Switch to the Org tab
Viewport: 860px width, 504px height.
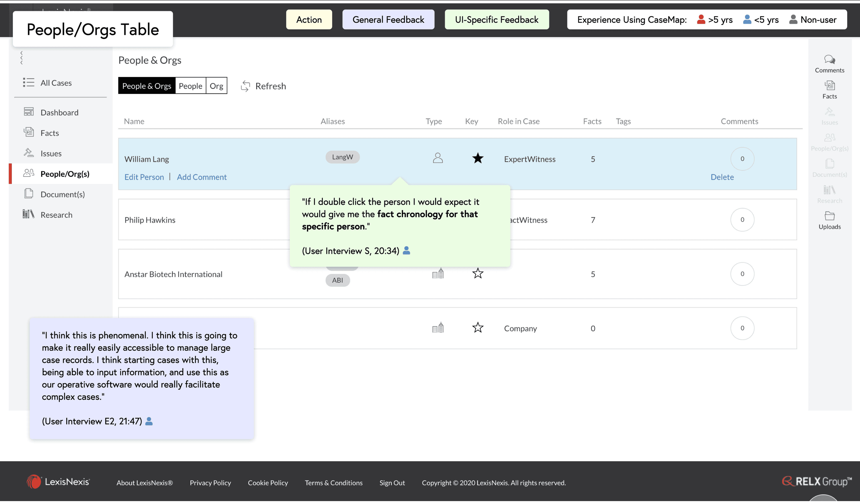pos(216,86)
